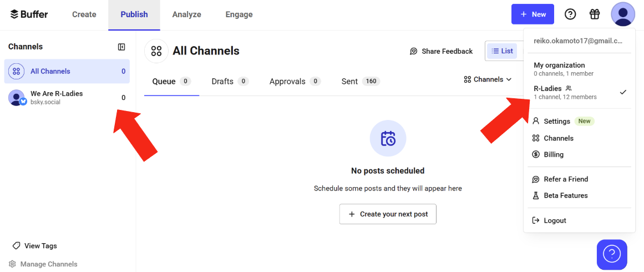Click Share Feedback
This screenshot has width=644, height=272.
(x=441, y=52)
